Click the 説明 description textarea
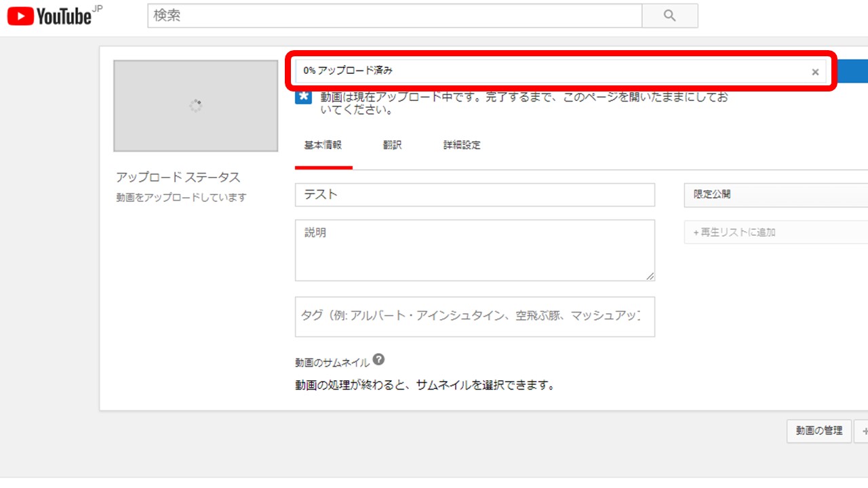This screenshot has height=488, width=868. click(475, 250)
